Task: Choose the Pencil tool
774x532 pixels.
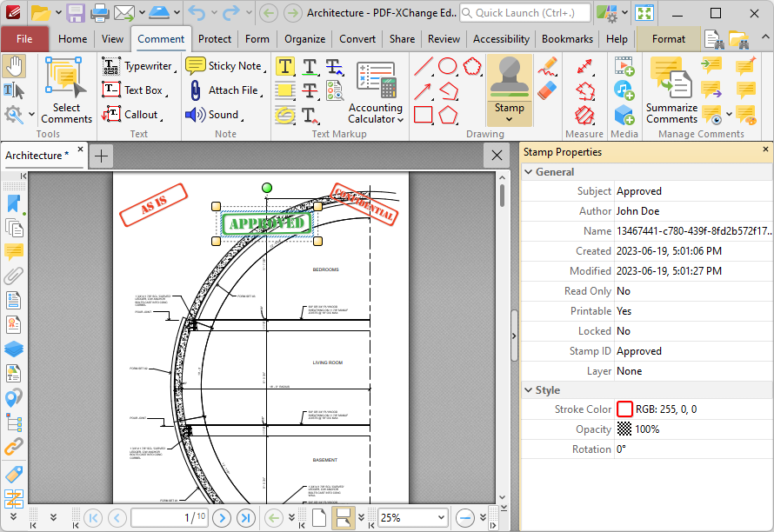Action: (548, 67)
